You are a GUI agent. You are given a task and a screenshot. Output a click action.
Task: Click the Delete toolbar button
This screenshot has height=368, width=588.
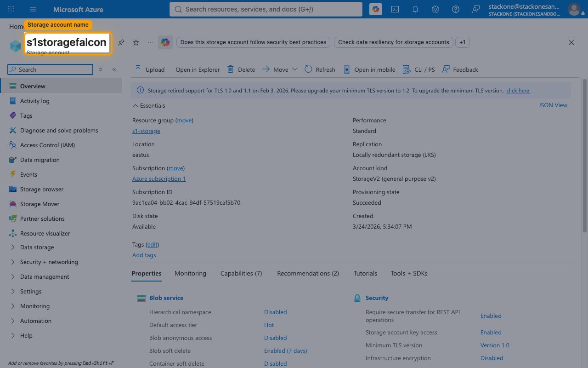click(241, 69)
